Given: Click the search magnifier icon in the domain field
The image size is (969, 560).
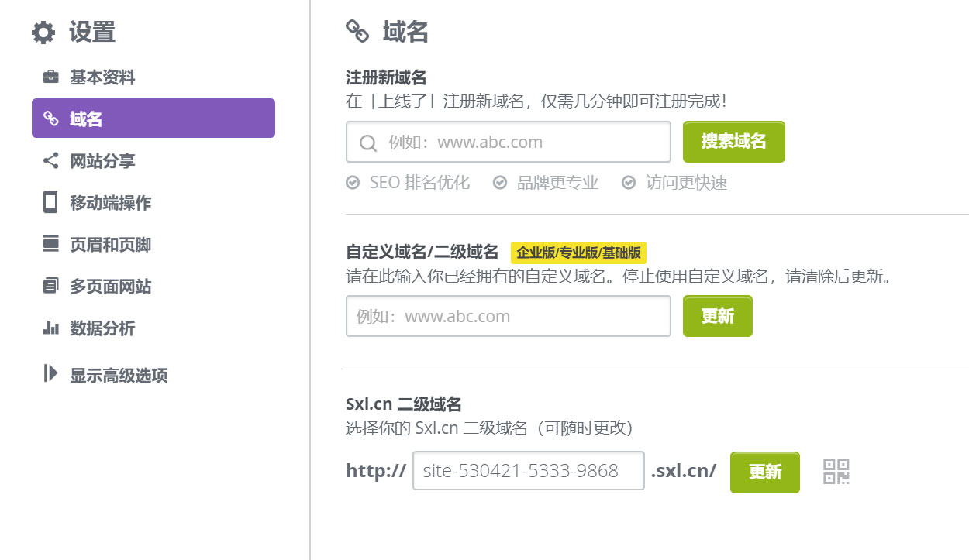Looking at the screenshot, I should click(x=369, y=143).
